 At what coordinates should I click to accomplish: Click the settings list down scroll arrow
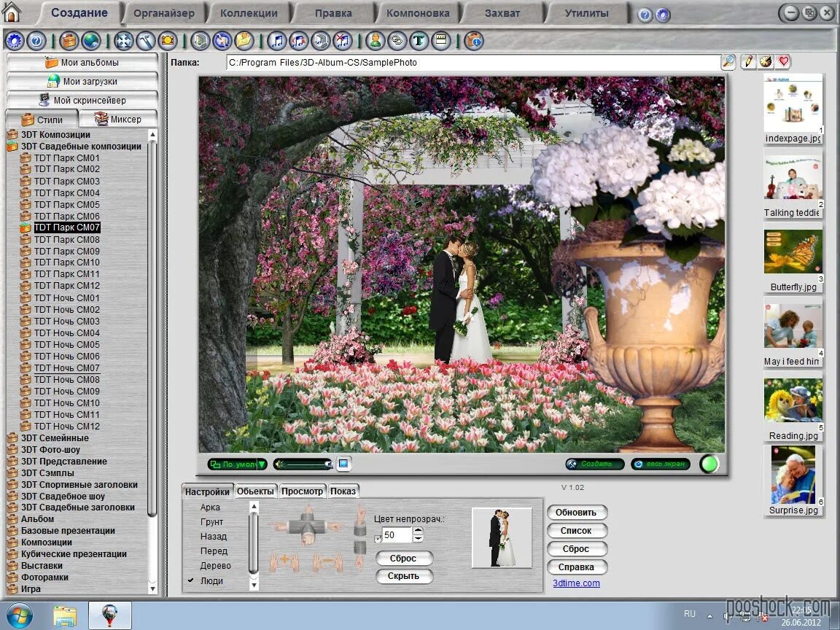pyautogui.click(x=254, y=585)
